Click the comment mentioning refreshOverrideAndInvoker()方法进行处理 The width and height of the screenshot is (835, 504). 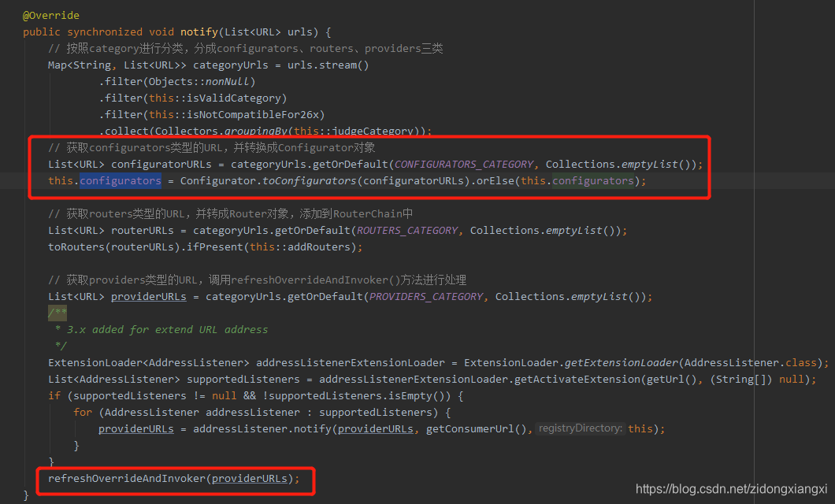coord(258,280)
